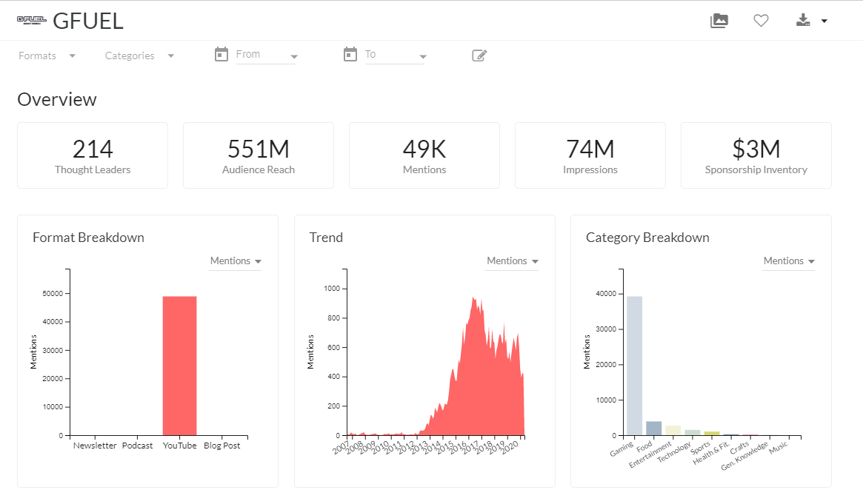863x504 pixels.
Task: Click the GFUEL page title
Action: 88,21
